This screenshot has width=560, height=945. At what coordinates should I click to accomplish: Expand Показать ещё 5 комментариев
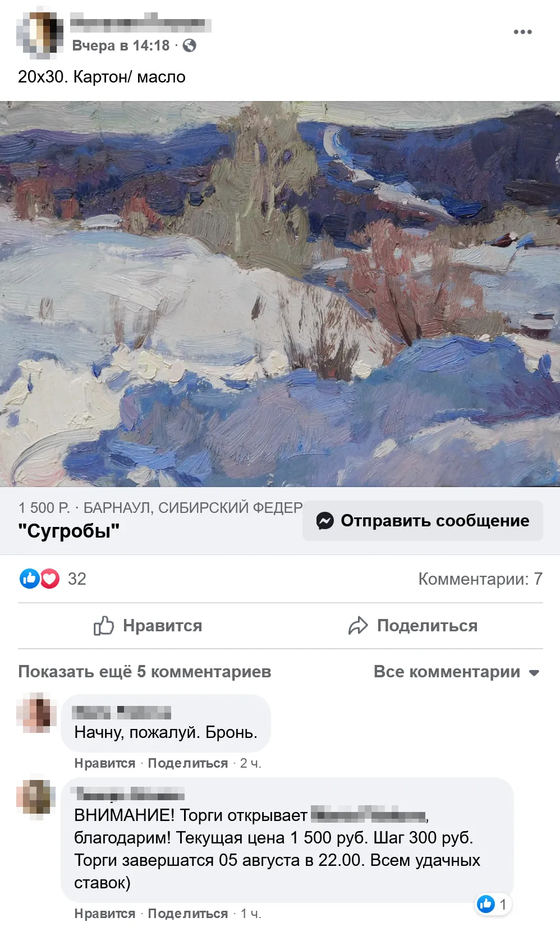(145, 672)
